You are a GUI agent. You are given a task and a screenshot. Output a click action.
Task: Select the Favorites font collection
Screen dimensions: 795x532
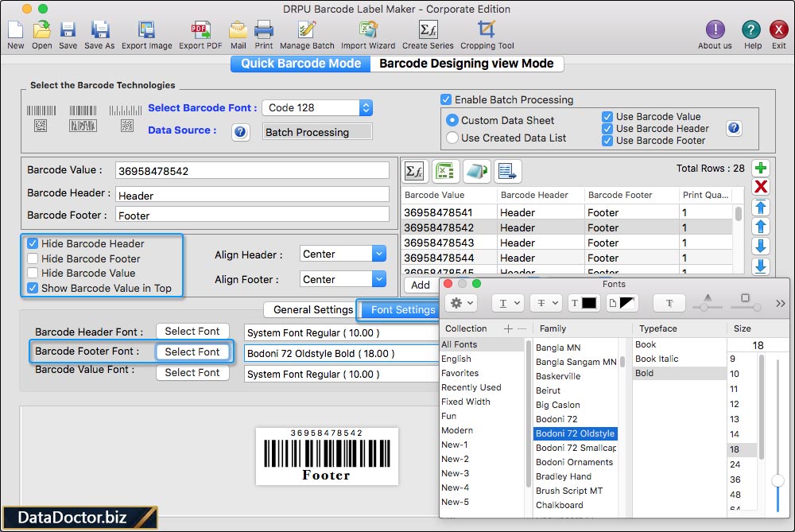click(460, 373)
